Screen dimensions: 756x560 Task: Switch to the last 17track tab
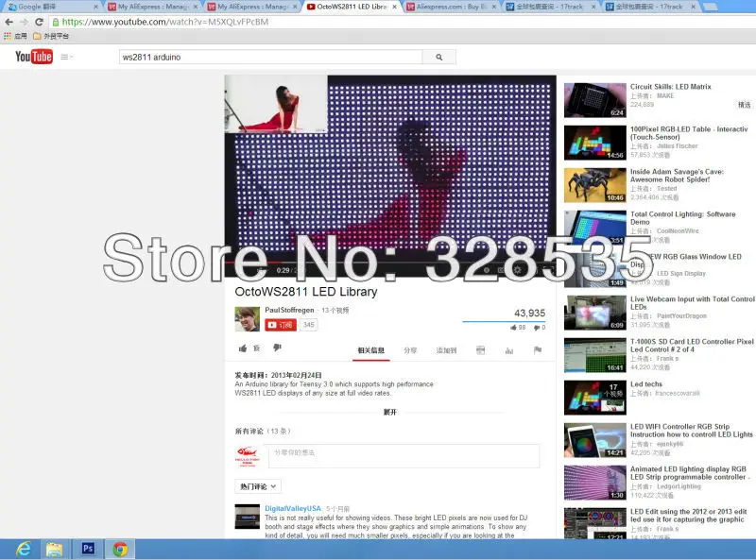(x=650, y=7)
